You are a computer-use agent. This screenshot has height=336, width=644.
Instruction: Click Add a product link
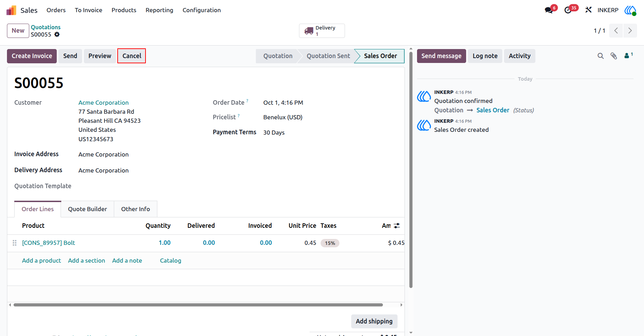[x=41, y=261]
